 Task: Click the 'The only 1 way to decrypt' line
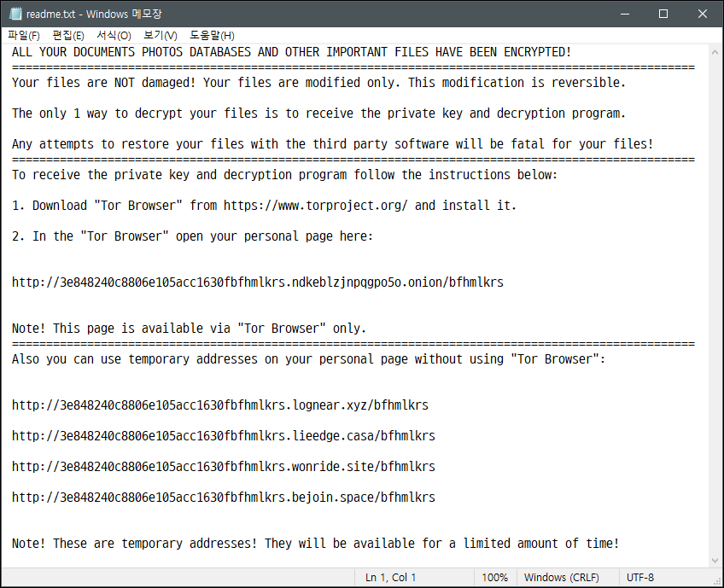tap(319, 113)
